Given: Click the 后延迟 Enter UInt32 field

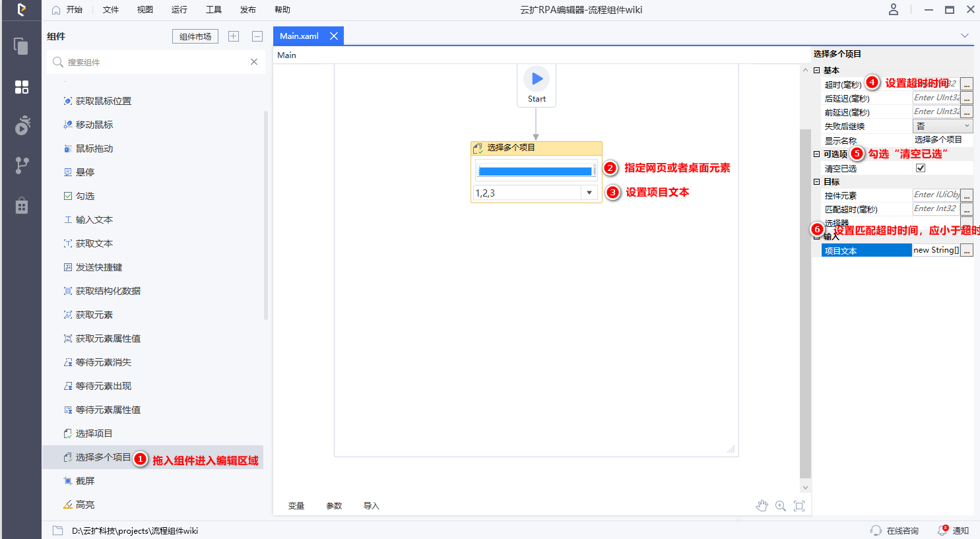Looking at the screenshot, I should coord(936,98).
